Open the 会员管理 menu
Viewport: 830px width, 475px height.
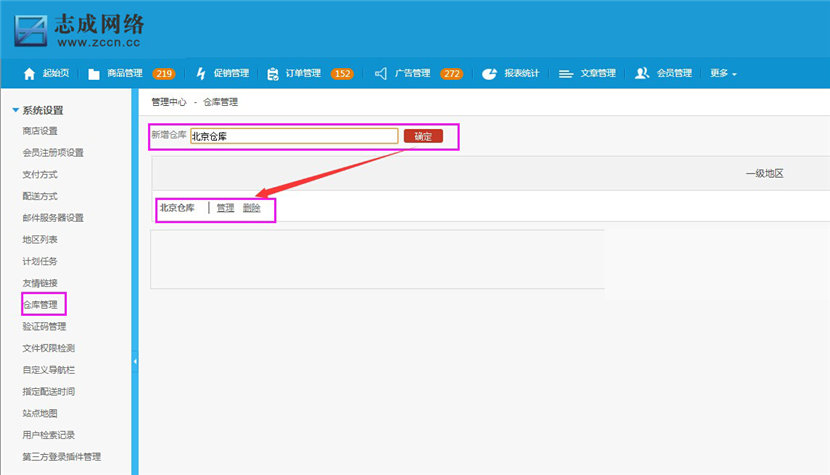click(x=674, y=73)
